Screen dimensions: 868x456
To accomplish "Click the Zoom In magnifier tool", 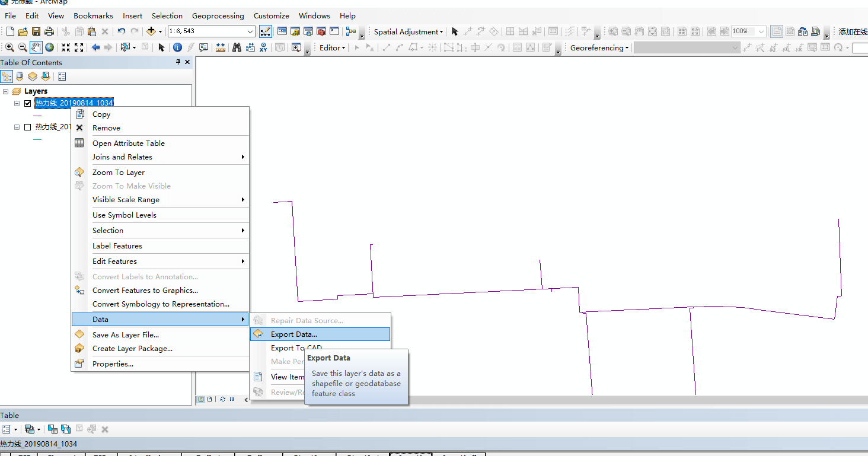I will point(9,47).
